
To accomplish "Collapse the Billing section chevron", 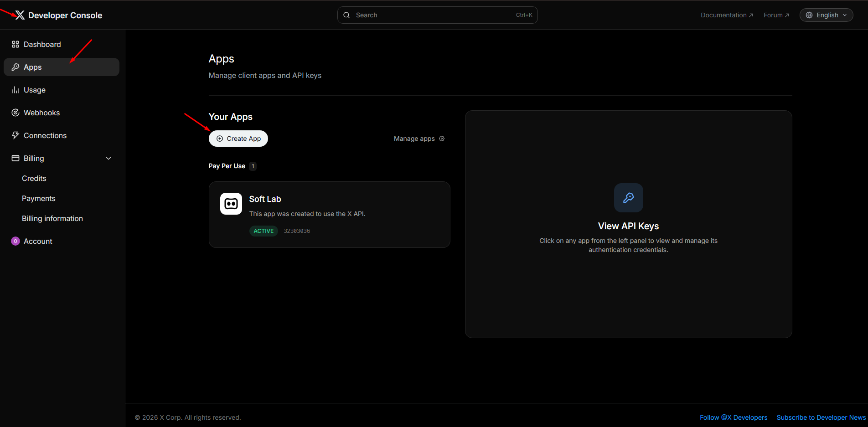I will (108, 158).
